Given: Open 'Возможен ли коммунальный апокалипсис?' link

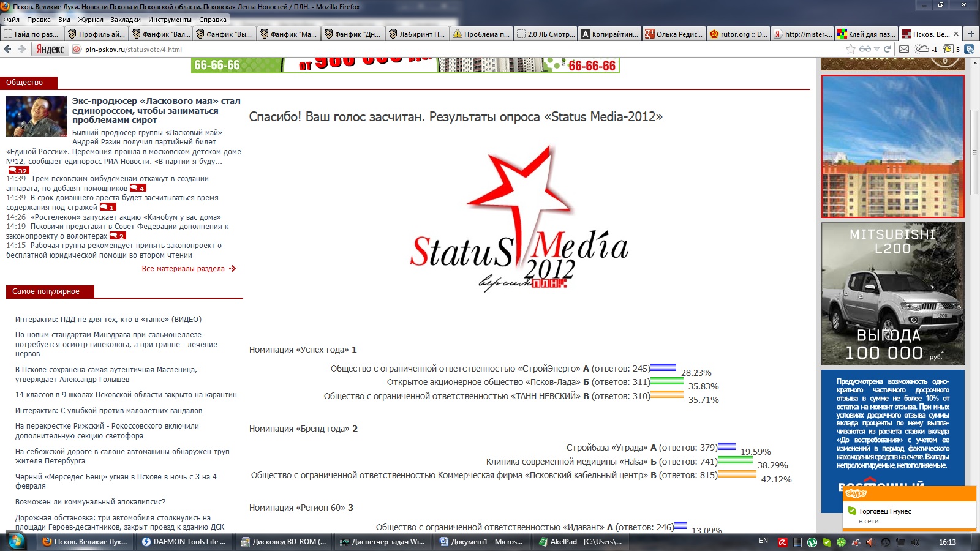Looking at the screenshot, I should [91, 502].
